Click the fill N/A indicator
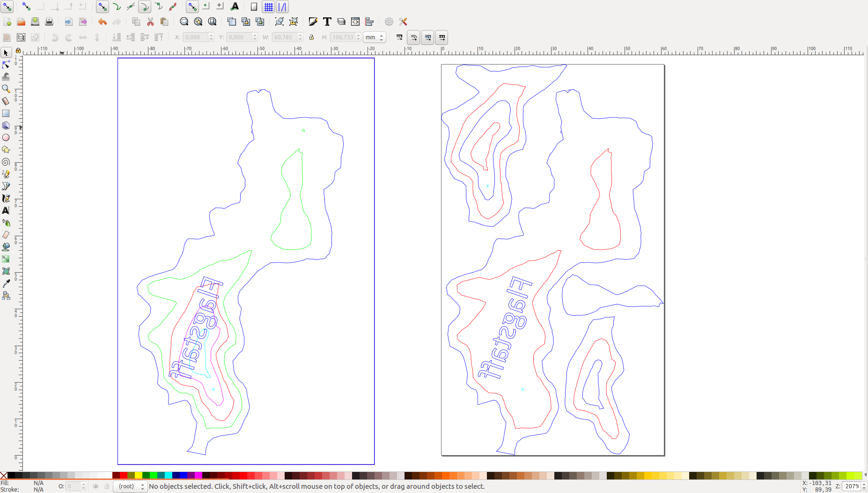868x493 pixels. point(38,483)
